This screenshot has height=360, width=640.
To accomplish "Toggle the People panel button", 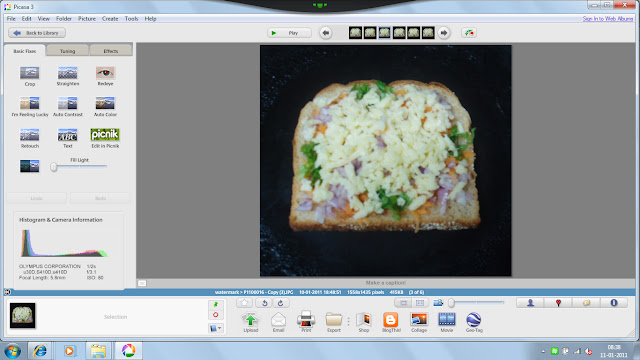I will pos(530,303).
